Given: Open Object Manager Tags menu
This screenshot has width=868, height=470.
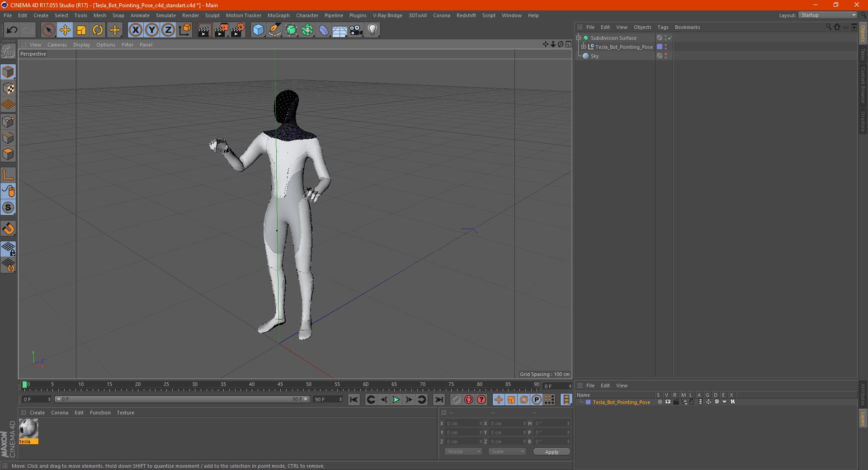Looking at the screenshot, I should (x=663, y=27).
